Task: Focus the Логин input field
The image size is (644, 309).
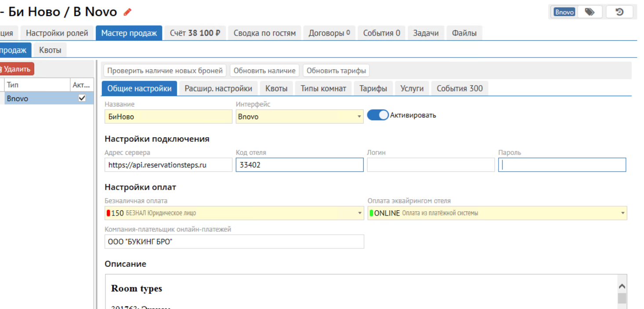Action: [x=431, y=165]
